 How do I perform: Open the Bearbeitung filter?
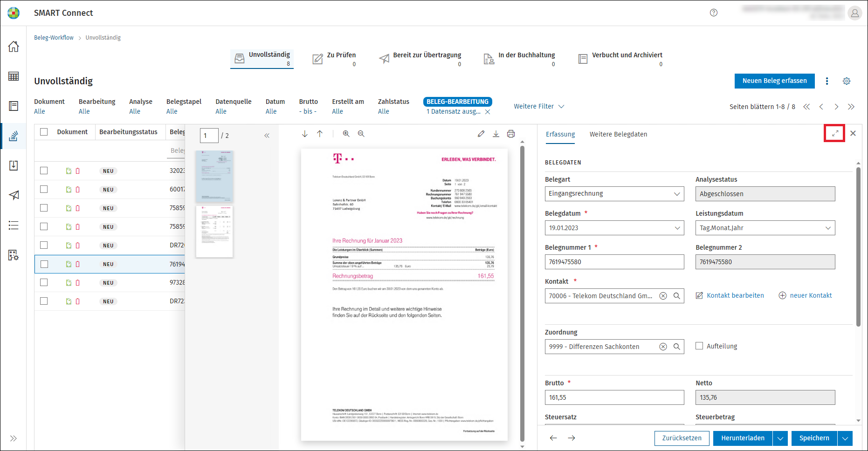(97, 106)
